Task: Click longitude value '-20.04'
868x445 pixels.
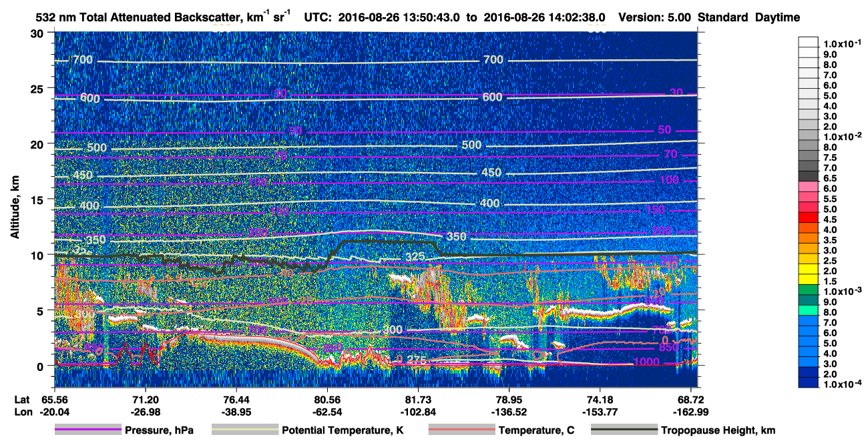Action: click(53, 412)
